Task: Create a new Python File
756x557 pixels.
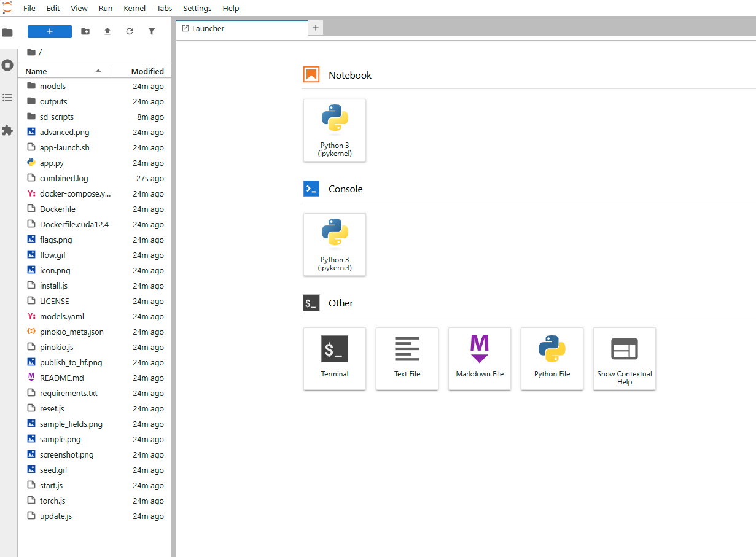Action: (552, 359)
